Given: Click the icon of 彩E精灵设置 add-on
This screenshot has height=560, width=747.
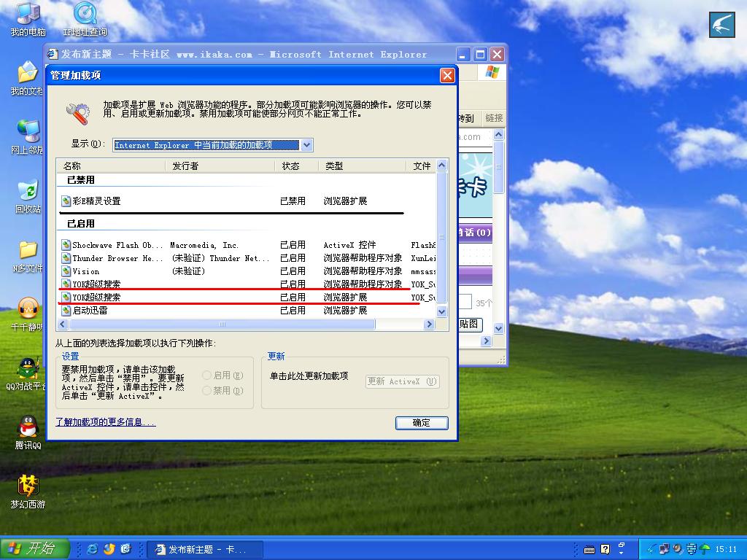Looking at the screenshot, I should [66, 201].
